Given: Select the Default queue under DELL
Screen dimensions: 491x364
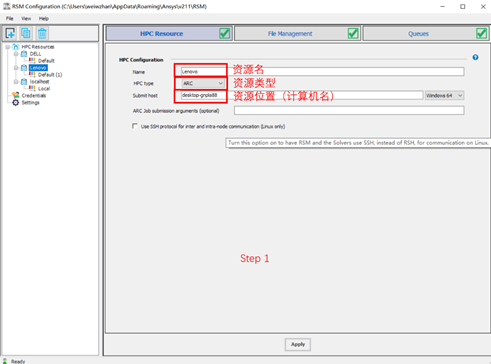Looking at the screenshot, I should click(46, 61).
